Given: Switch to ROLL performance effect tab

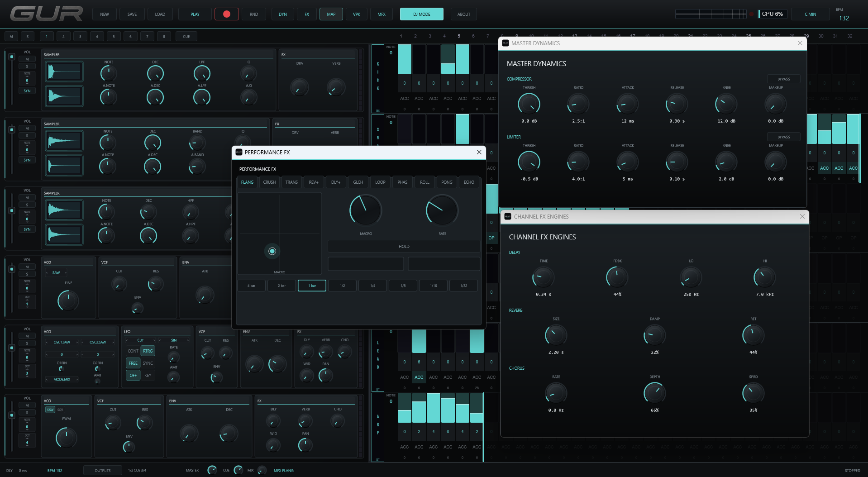Looking at the screenshot, I should point(424,182).
